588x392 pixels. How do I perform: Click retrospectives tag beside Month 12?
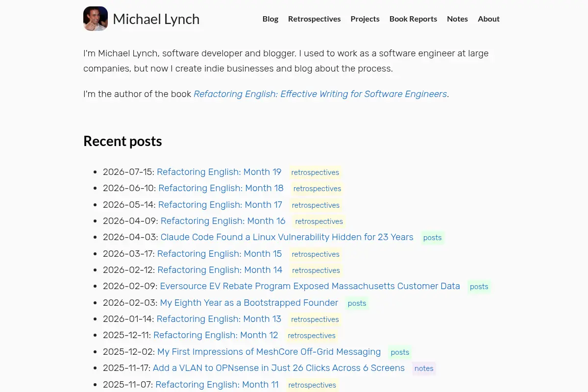coord(312,336)
